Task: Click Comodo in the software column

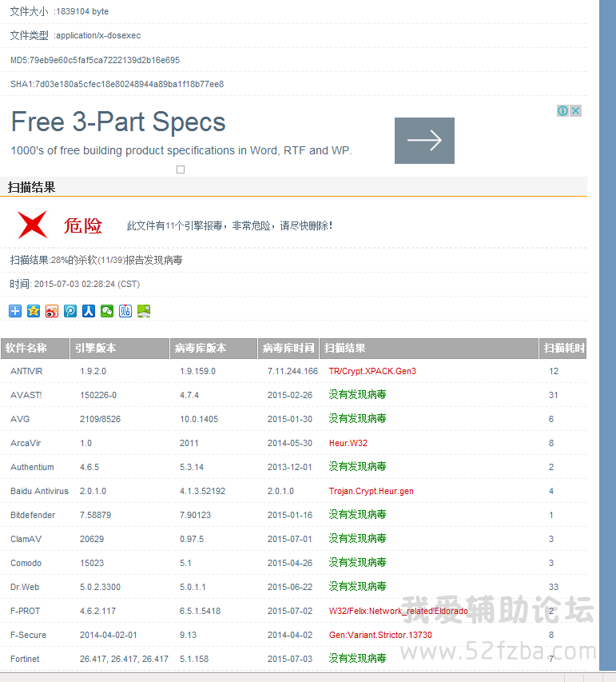Action: (26, 563)
